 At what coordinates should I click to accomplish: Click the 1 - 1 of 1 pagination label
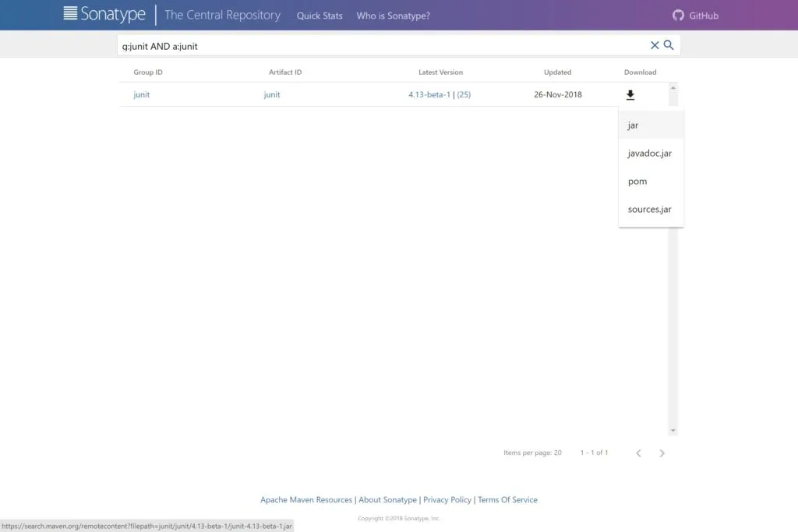point(594,453)
